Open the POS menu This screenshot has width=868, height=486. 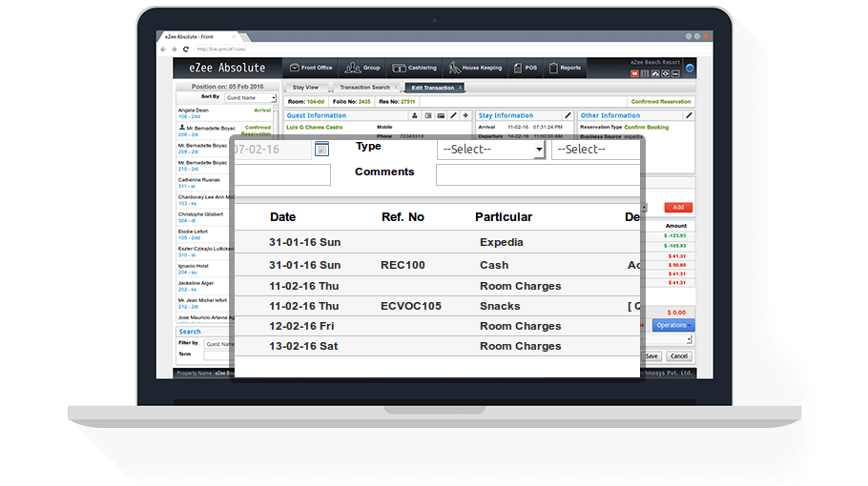coord(526,68)
